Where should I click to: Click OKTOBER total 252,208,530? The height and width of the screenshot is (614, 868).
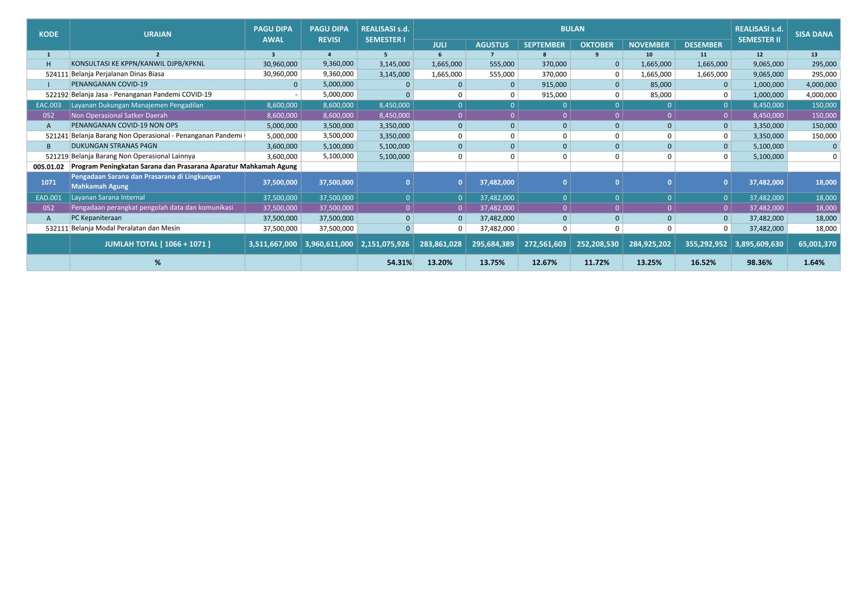tap(597, 244)
